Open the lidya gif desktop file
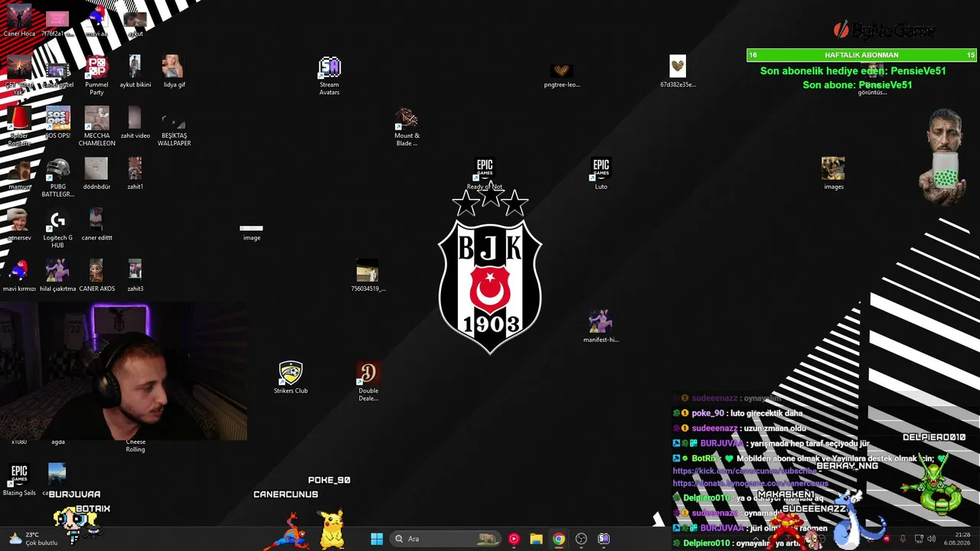 click(174, 72)
